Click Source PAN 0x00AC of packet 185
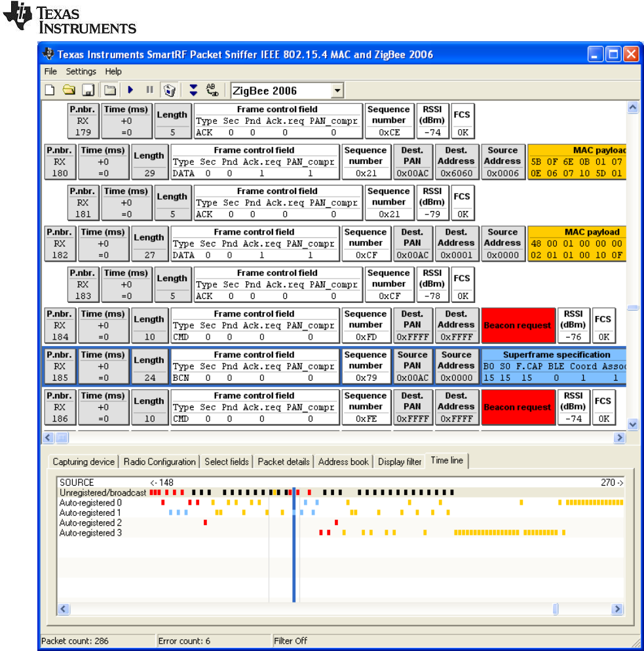 [x=413, y=366]
